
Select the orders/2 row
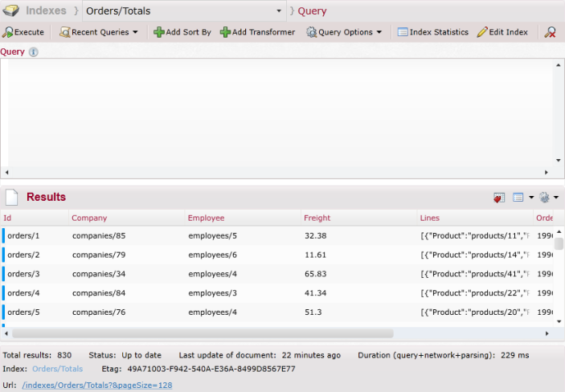point(276,255)
